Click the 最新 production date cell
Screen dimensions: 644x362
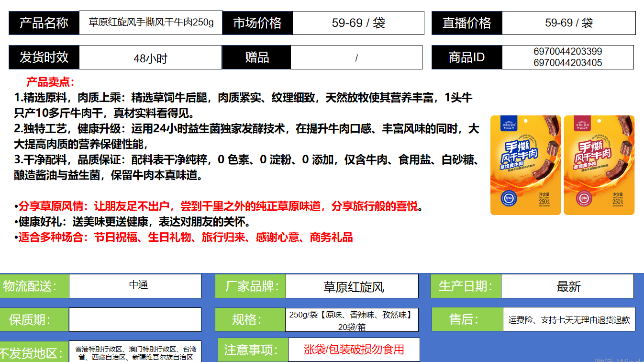pyautogui.click(x=568, y=286)
